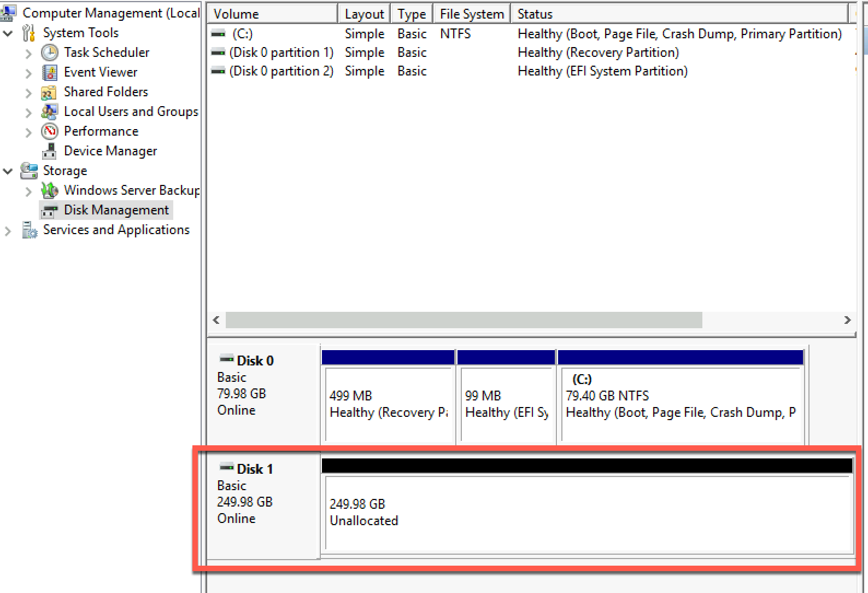Expand the Shared Folders node

click(28, 93)
